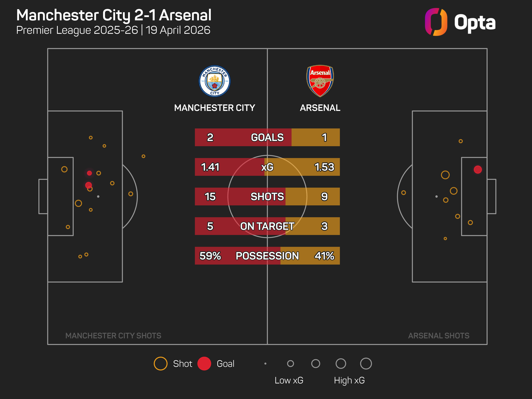The width and height of the screenshot is (532, 399).
Task: Click Arsenal's 1.53 xG value
Action: tap(324, 167)
